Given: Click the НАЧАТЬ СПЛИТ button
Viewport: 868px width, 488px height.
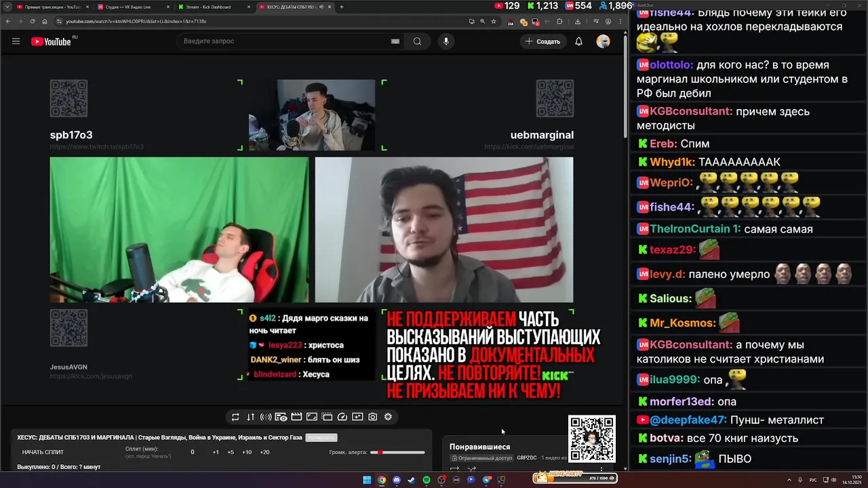Looking at the screenshot, I should pyautogui.click(x=43, y=452).
